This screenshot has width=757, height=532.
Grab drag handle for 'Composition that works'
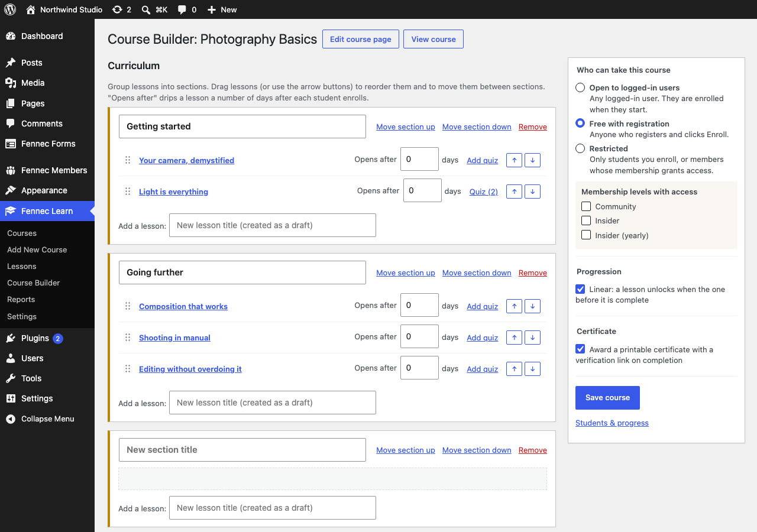click(128, 306)
